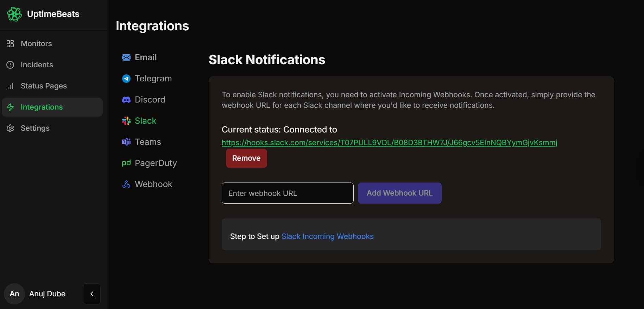Screen dimensions: 644x309
Task: Click the Email envelope icon
Action: 126,57
